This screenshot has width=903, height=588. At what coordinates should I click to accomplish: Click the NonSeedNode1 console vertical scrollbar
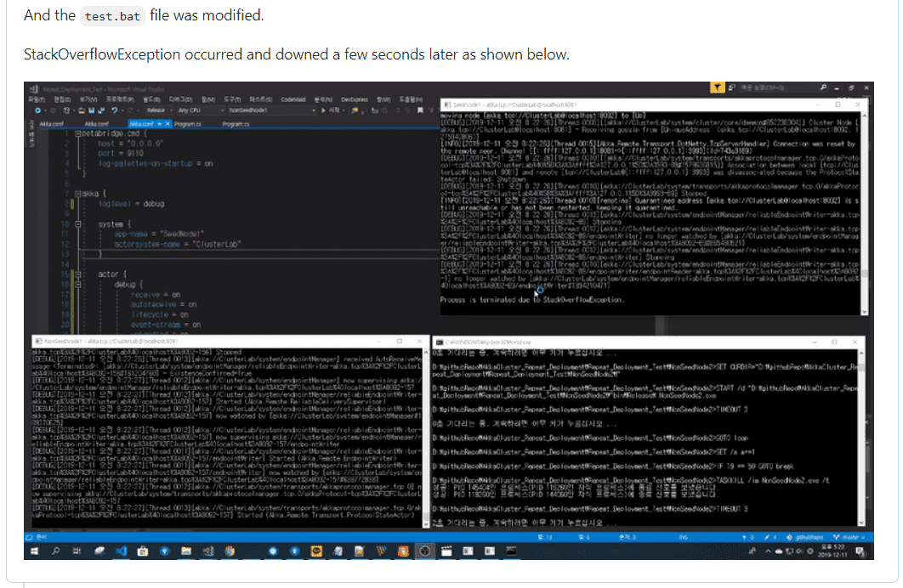click(426, 438)
